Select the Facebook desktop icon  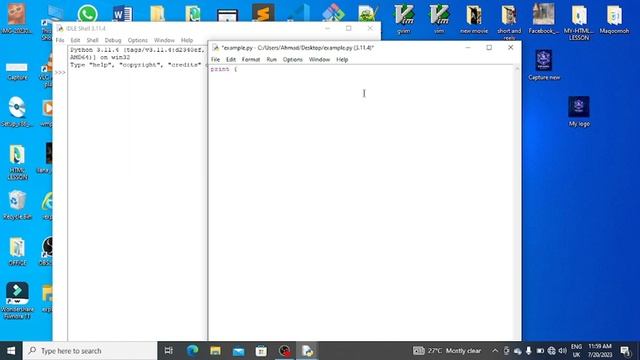tap(543, 19)
